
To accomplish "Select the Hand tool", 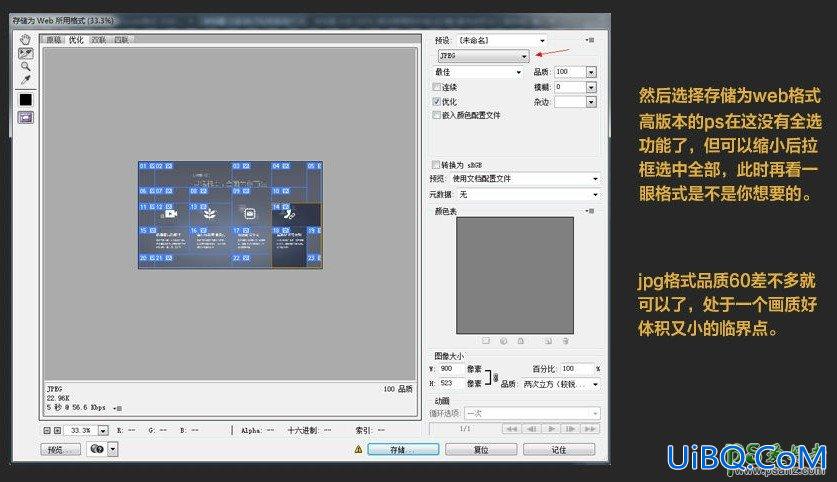I will coord(25,39).
